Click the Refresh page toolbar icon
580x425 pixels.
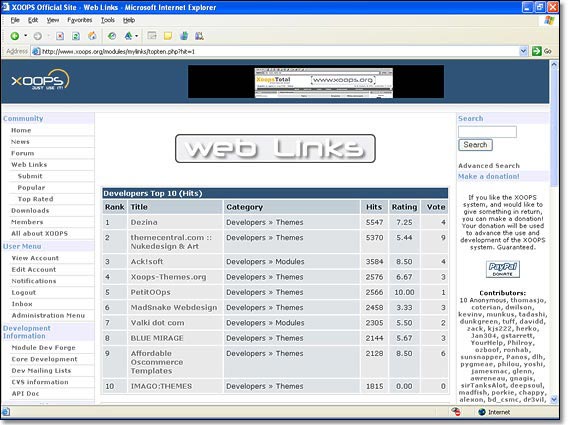76,36
